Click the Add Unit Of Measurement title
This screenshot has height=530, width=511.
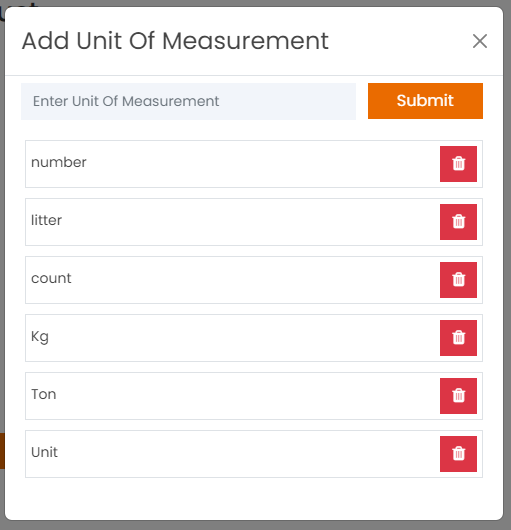pyautogui.click(x=175, y=41)
